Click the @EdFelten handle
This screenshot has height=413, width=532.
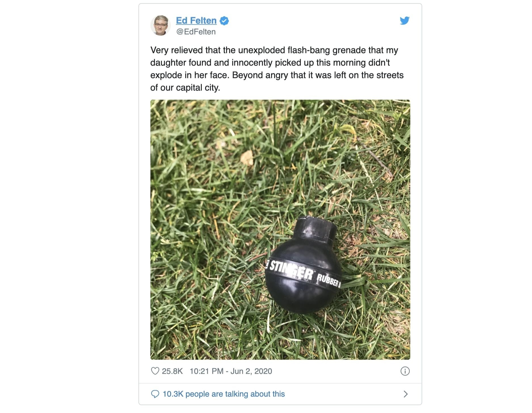pyautogui.click(x=196, y=32)
